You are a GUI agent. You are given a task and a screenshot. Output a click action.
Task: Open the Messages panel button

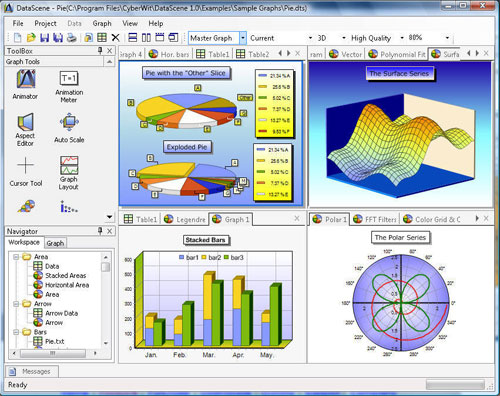click(32, 371)
